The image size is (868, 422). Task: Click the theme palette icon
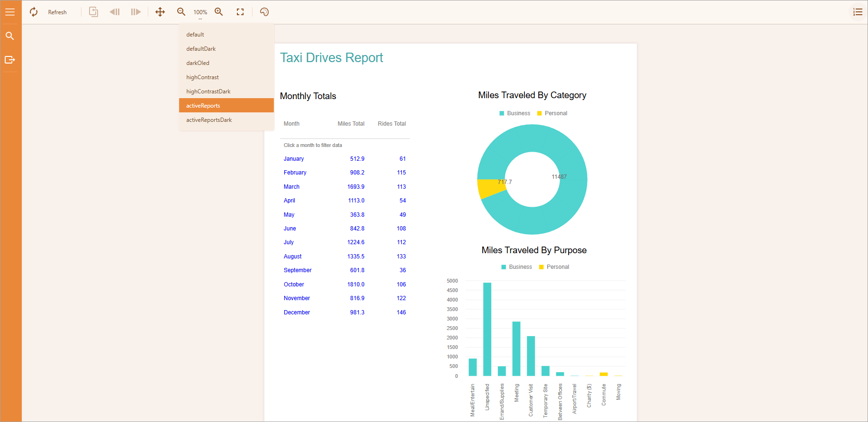pos(264,12)
